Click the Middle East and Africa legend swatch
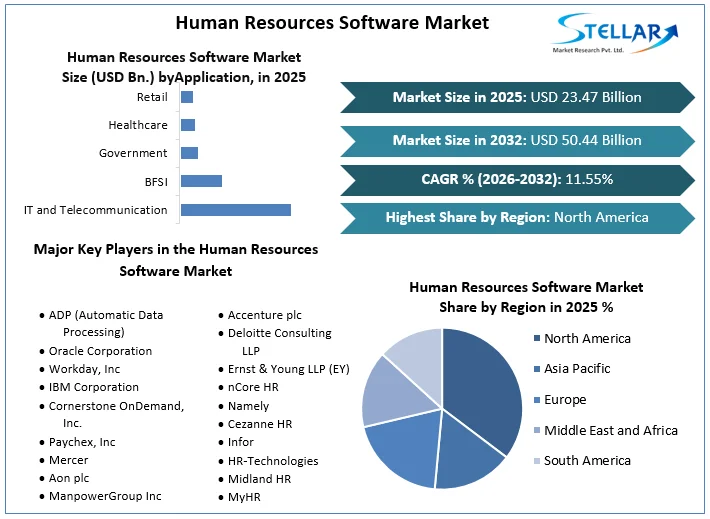This screenshot has height=519, width=710. (x=537, y=430)
